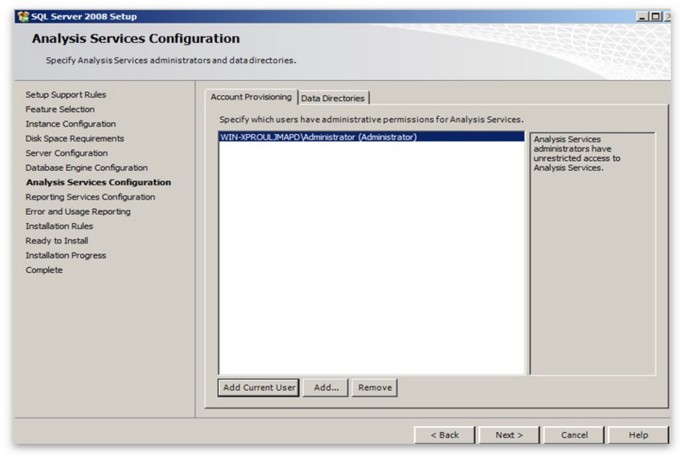Minimize the SQL Server 2008 Setup window
Viewport: 684px width, 459px height.
pos(642,17)
